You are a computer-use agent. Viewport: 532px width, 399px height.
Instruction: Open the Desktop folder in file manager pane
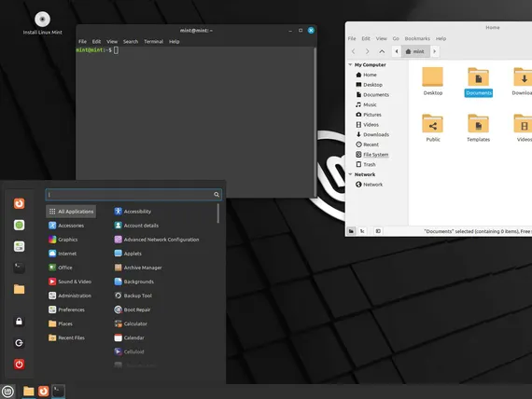pos(432,81)
